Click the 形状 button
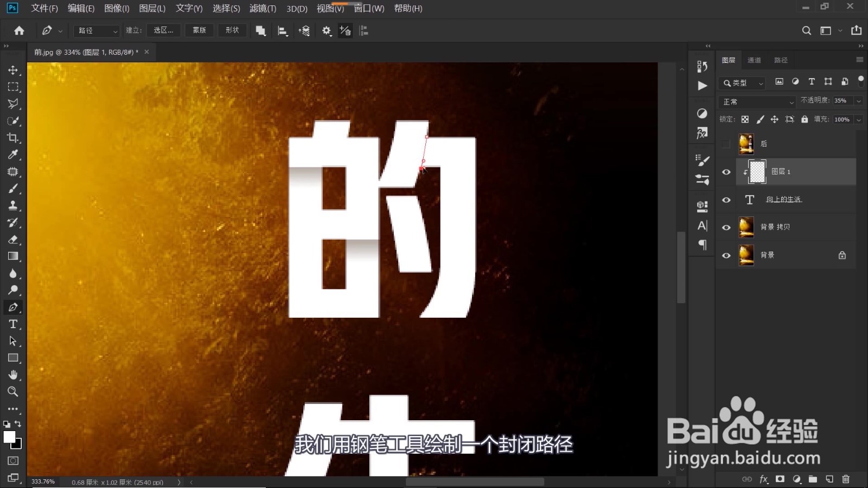The width and height of the screenshot is (868, 488). point(232,30)
